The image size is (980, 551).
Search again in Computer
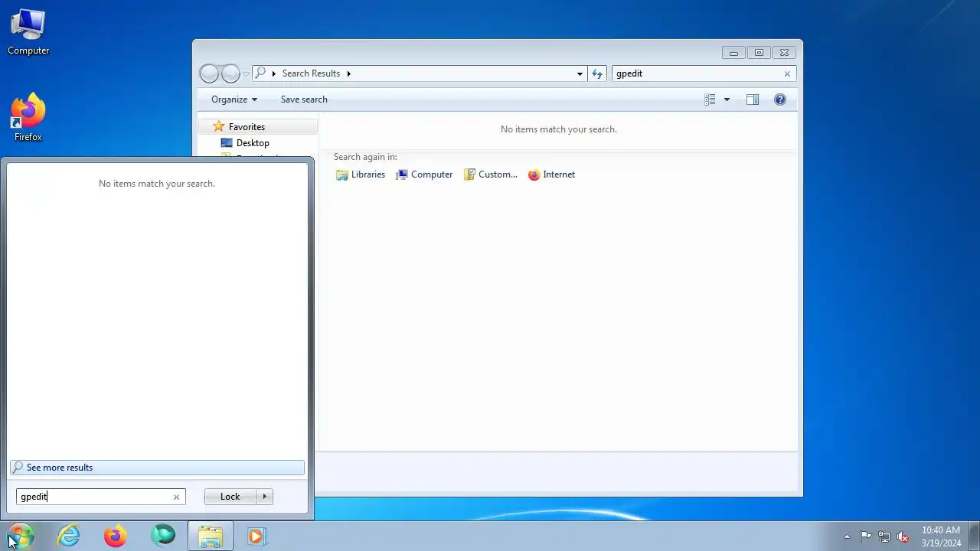coord(424,174)
